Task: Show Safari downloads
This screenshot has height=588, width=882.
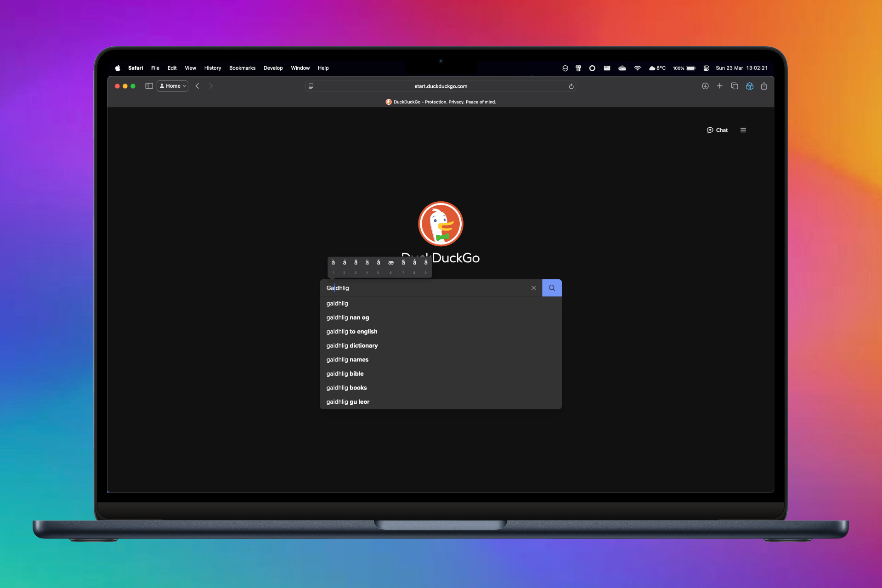Action: (705, 86)
